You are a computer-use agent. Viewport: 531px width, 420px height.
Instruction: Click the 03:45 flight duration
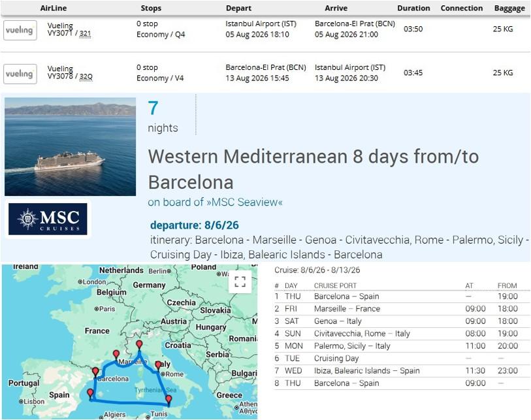tap(413, 73)
